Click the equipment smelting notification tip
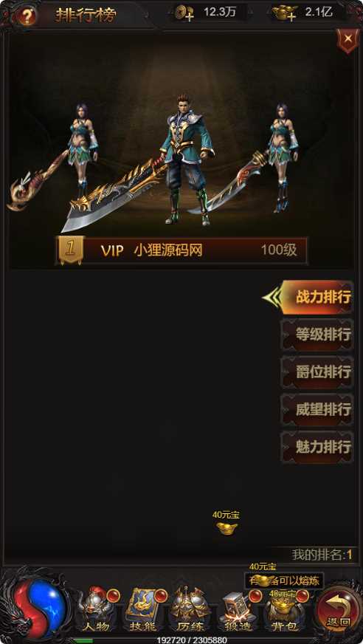Image resolution: width=363 pixels, height=644 pixels. (x=284, y=580)
